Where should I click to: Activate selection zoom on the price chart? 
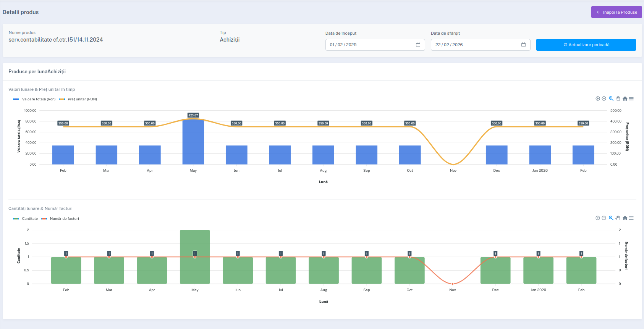pyautogui.click(x=611, y=98)
